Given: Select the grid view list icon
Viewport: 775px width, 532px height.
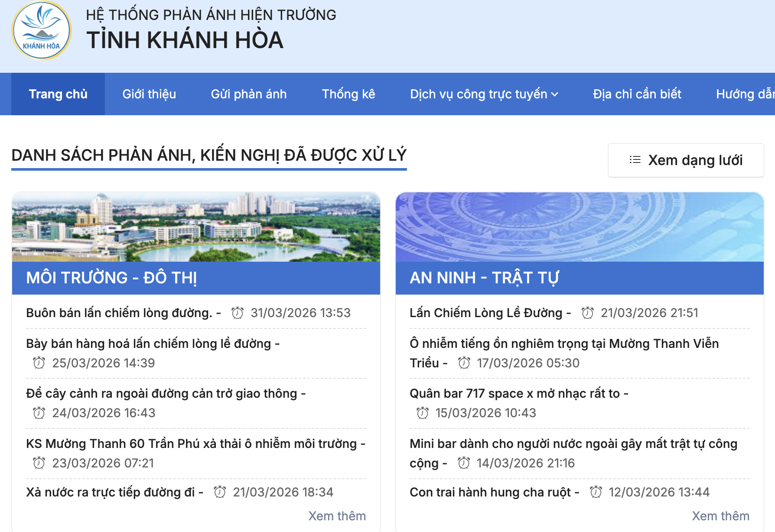Looking at the screenshot, I should 635,160.
